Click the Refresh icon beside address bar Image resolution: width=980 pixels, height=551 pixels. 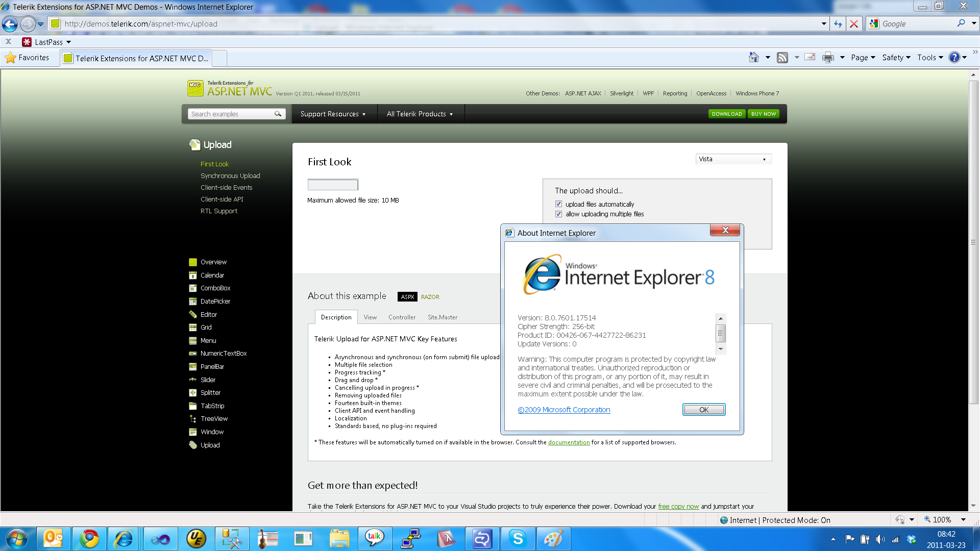point(838,23)
